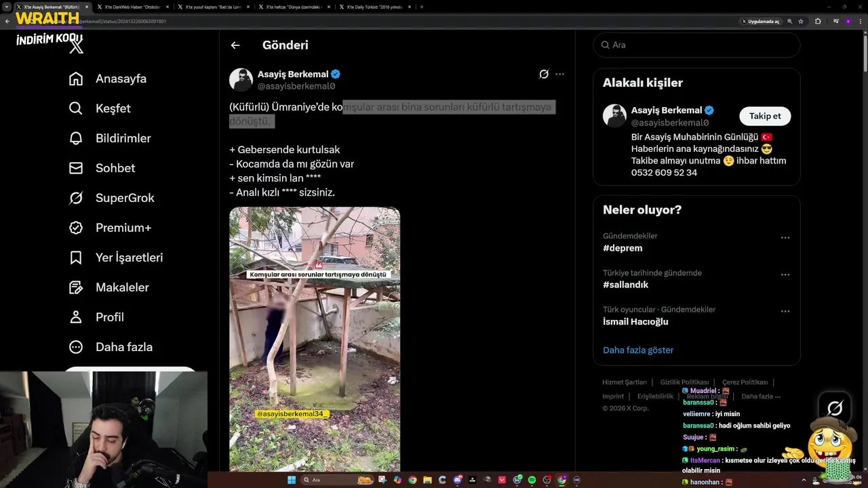Viewport: 868px width, 488px height.
Task: Click the X logo in sidebar
Action: [76, 47]
